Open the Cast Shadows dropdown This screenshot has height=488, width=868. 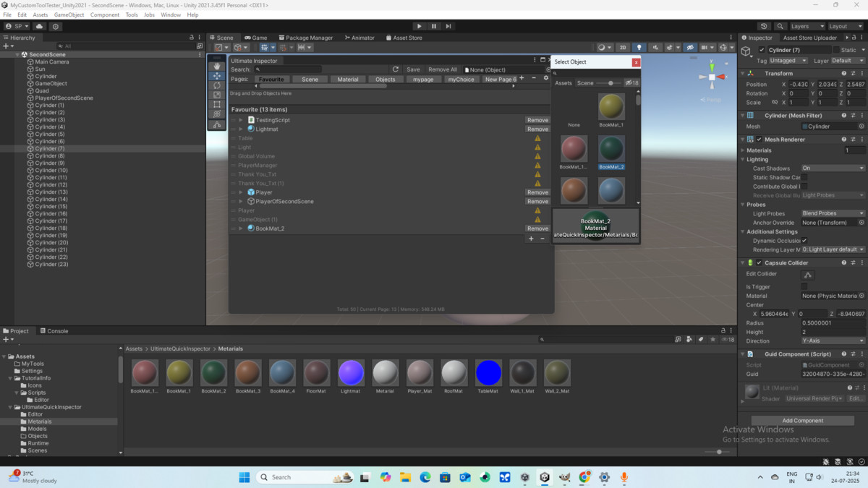833,168
